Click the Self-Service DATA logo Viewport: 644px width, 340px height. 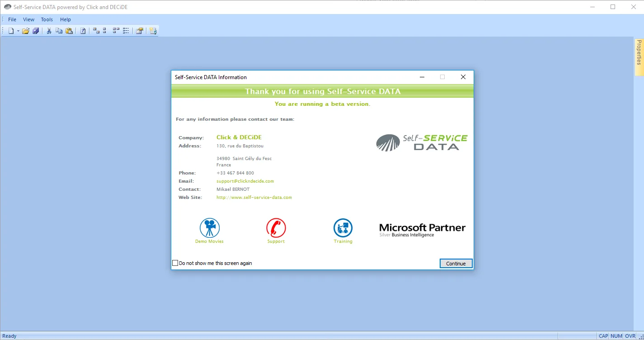pos(422,142)
